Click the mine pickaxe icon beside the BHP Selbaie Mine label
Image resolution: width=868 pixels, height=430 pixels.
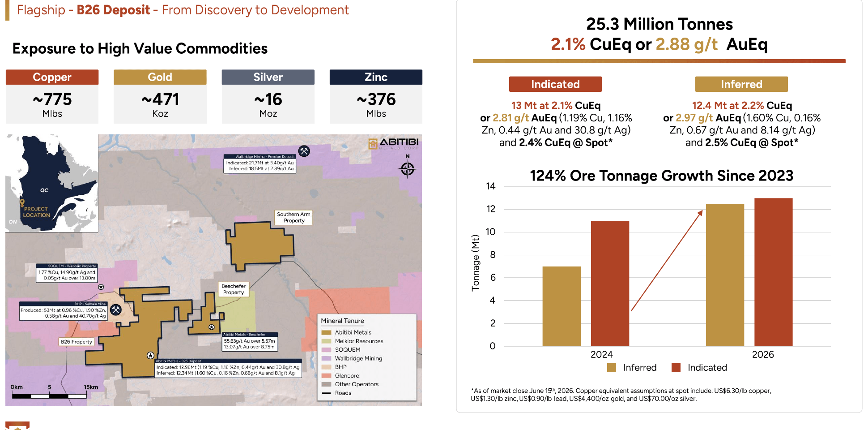click(116, 310)
